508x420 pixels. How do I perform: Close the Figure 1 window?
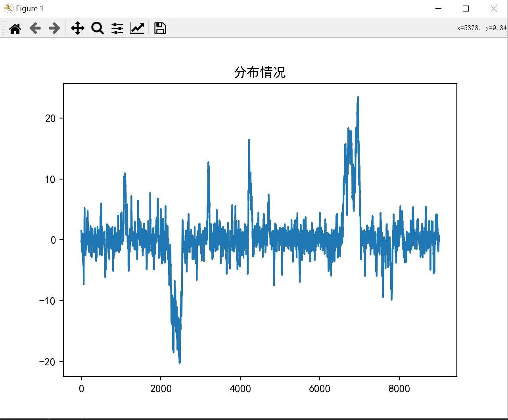494,8
